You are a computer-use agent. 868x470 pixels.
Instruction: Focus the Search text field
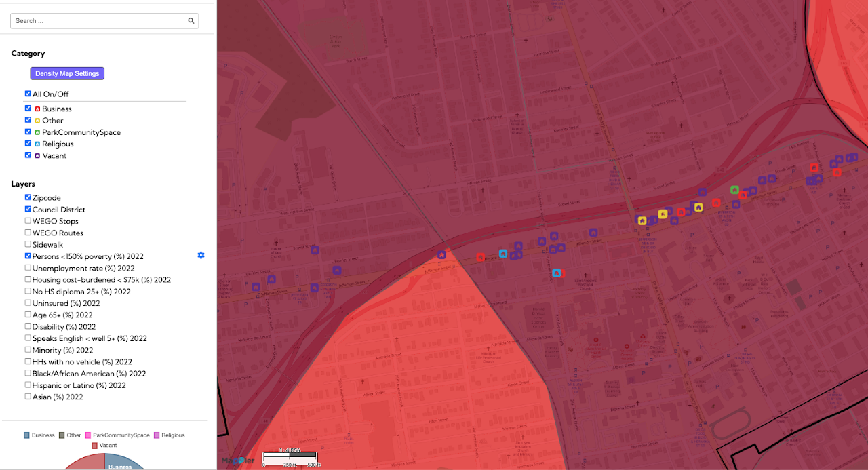pos(98,21)
